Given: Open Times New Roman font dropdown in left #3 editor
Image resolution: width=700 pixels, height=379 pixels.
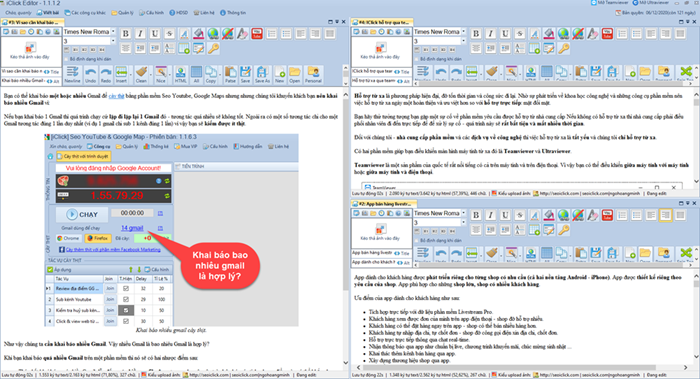Looking at the screenshot, I should tap(113, 32).
